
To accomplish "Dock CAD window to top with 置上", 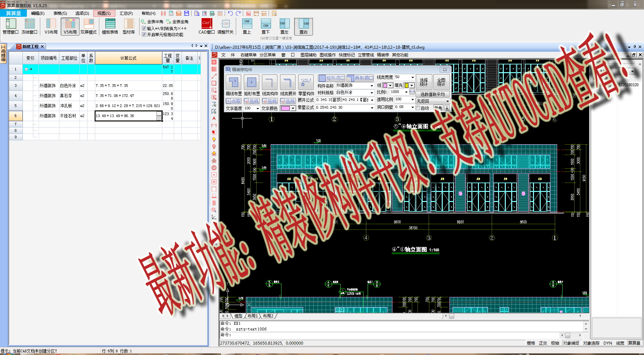I will coord(247,26).
